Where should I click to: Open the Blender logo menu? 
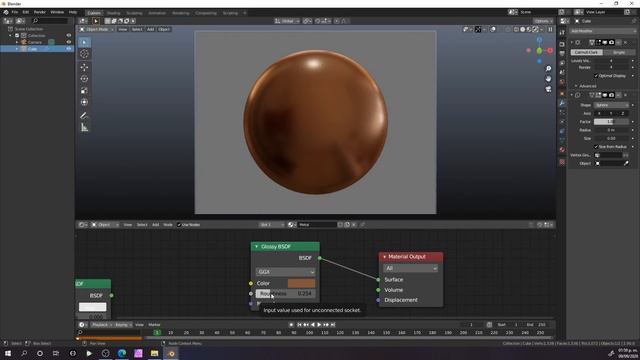pyautogui.click(x=6, y=12)
